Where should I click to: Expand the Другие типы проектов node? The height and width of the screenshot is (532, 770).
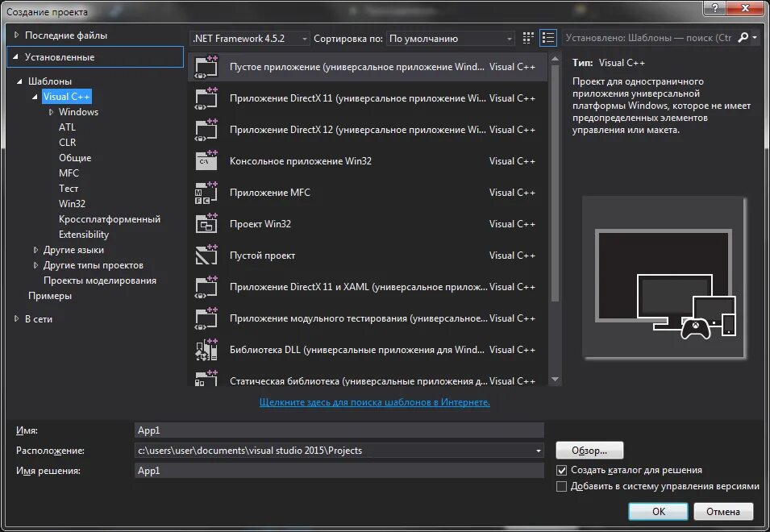point(35,265)
